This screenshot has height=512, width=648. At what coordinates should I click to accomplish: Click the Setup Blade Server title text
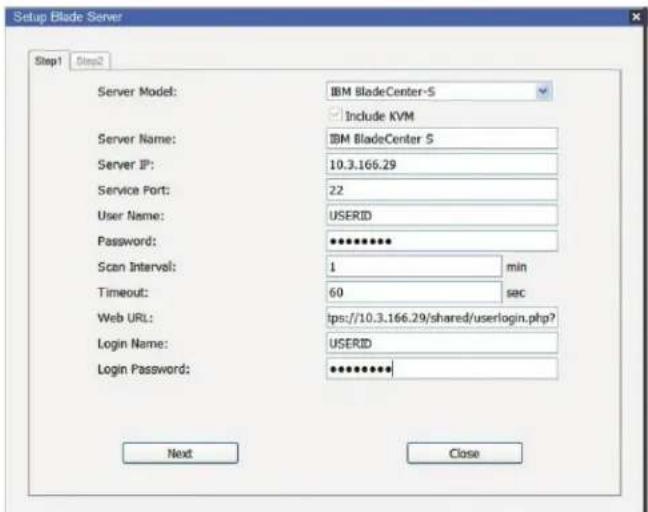click(68, 17)
